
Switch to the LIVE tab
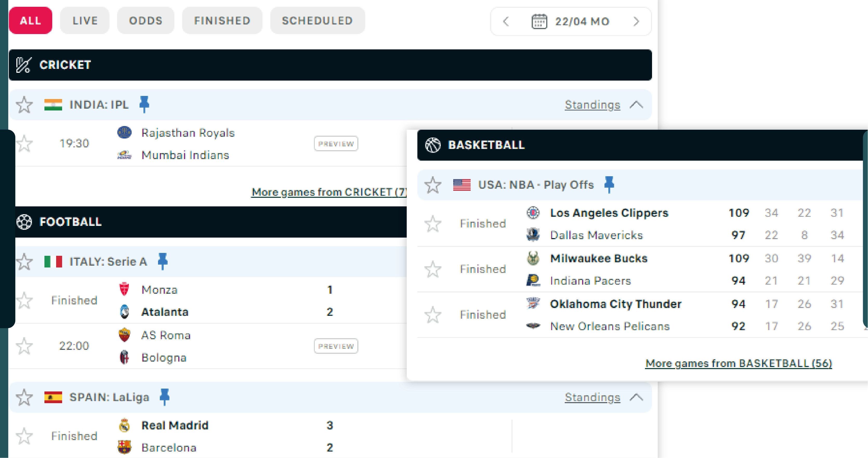85,21
